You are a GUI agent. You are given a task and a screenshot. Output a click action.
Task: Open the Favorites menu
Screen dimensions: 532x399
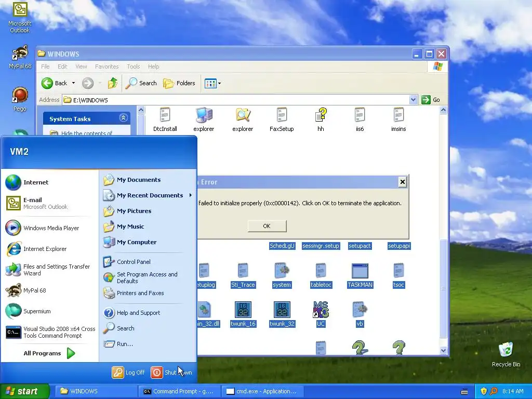coord(107,66)
